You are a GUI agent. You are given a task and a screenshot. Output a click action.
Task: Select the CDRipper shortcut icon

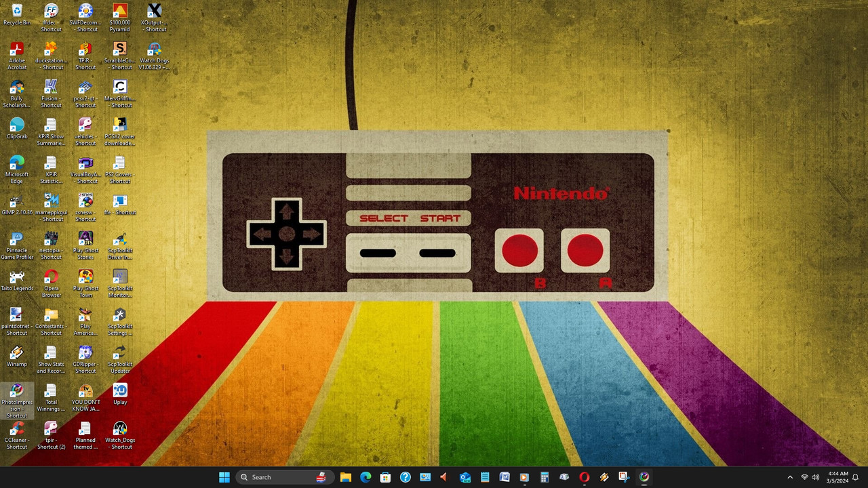(x=85, y=359)
